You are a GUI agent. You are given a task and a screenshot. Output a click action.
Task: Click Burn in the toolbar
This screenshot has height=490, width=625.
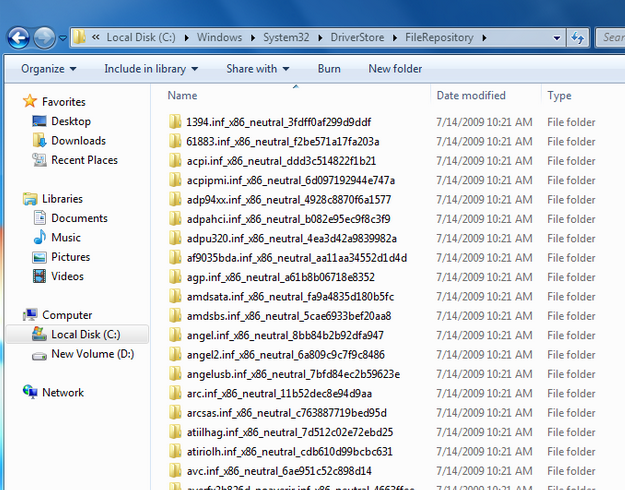329,69
